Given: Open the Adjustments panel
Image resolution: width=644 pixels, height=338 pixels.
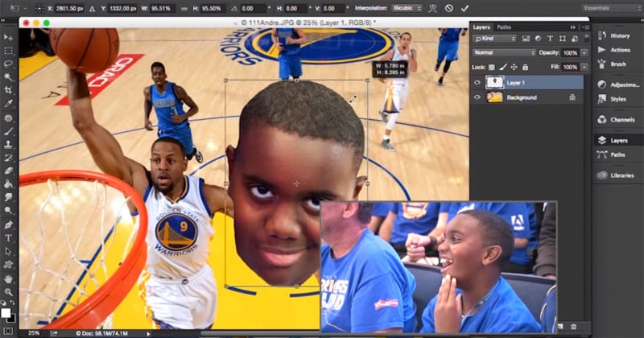Looking at the screenshot, I should click(x=618, y=84).
